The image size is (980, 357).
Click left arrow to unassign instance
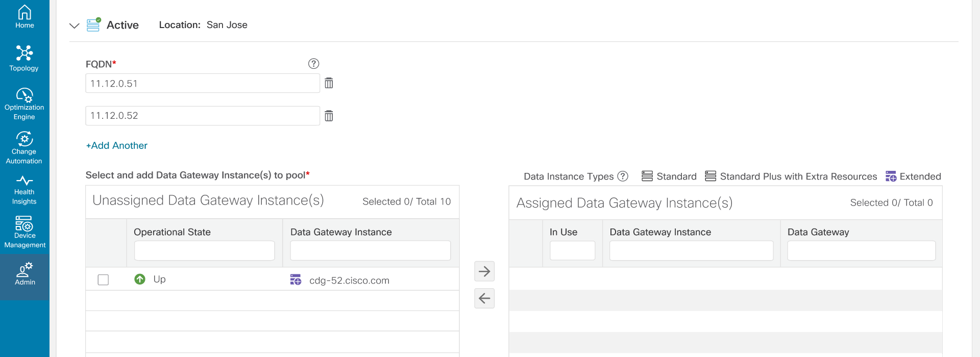pos(484,298)
